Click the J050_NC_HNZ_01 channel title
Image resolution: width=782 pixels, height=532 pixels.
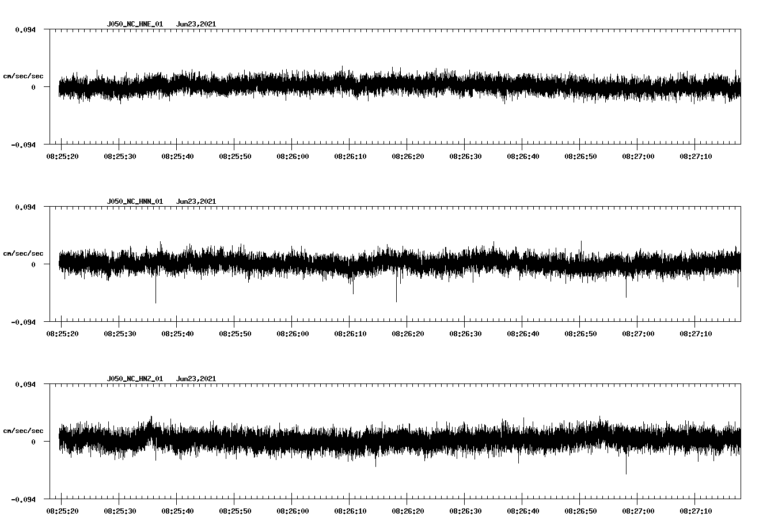click(x=135, y=379)
